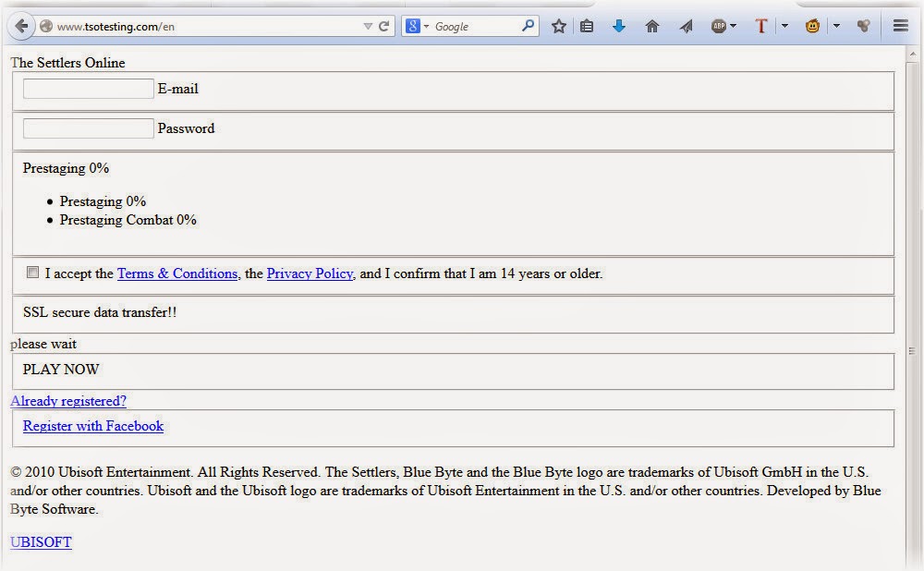Image resolution: width=924 pixels, height=571 pixels.
Task: Click 'Prestaging Combat 0%' list item
Action: click(128, 220)
